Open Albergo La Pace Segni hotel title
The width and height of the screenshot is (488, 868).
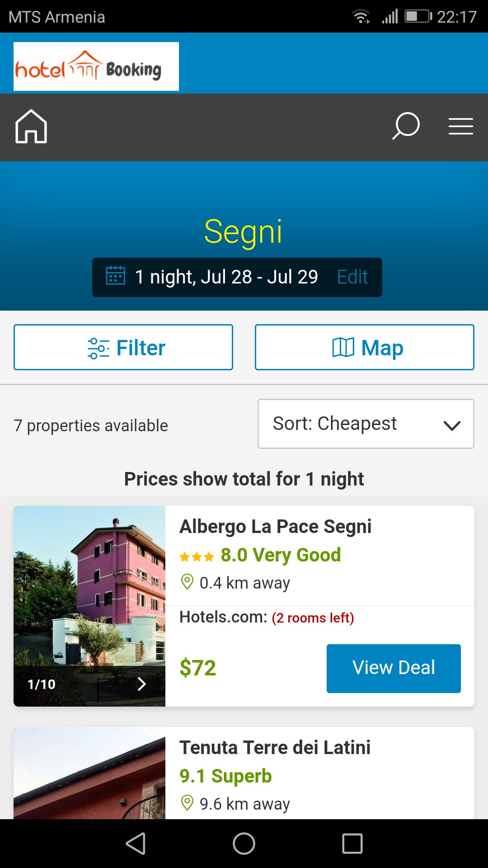point(275,527)
